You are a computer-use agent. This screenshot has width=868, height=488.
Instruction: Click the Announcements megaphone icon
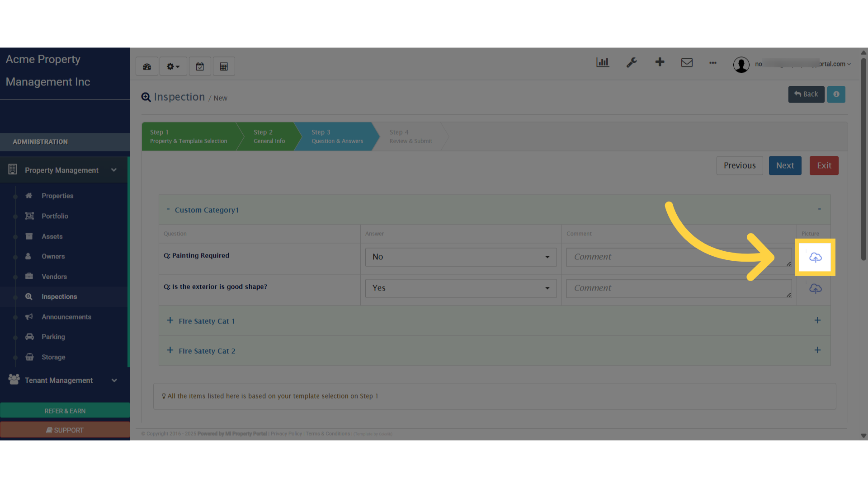[29, 317]
